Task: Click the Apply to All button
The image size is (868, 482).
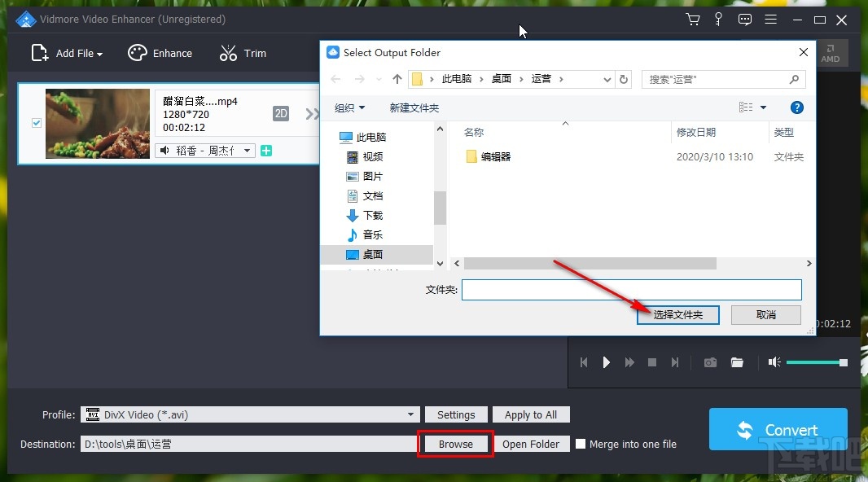Action: 530,414
